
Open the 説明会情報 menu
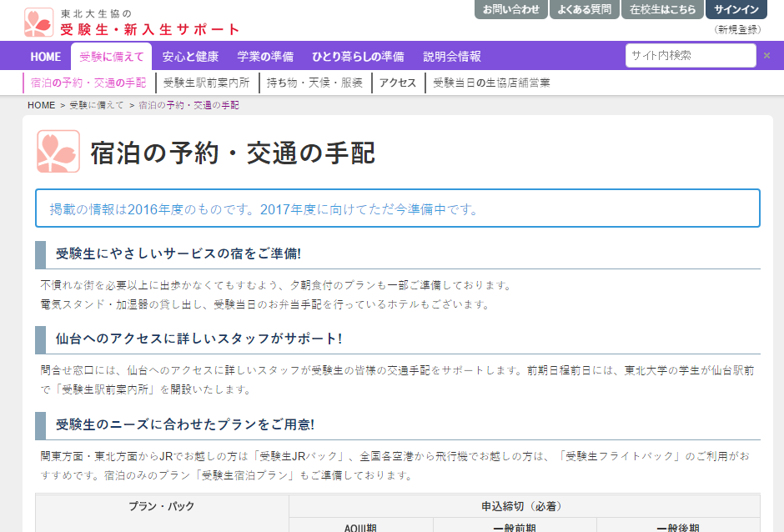452,57
